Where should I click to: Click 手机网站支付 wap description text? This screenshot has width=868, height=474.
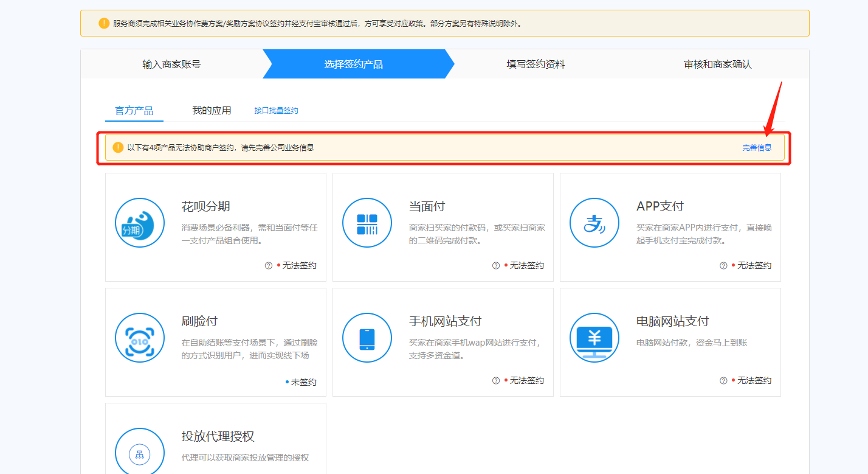[x=475, y=349]
